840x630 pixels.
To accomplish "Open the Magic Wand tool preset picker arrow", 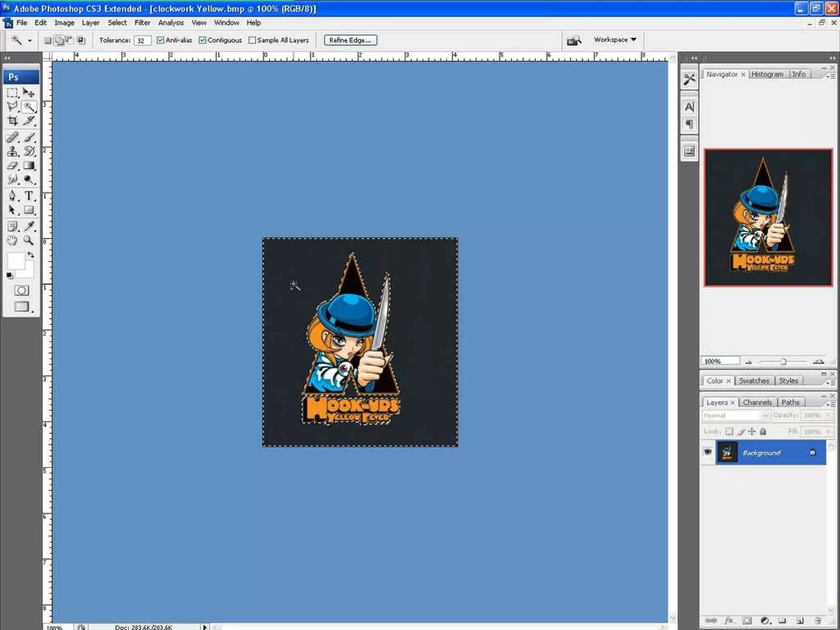I will 30,41.
